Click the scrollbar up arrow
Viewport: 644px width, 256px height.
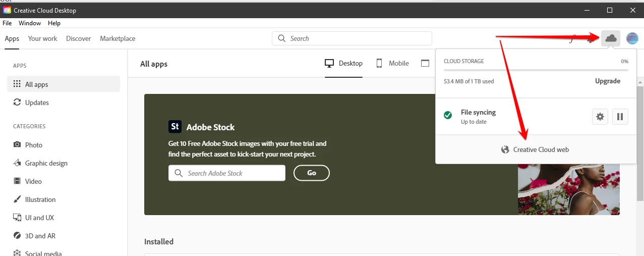(640, 82)
